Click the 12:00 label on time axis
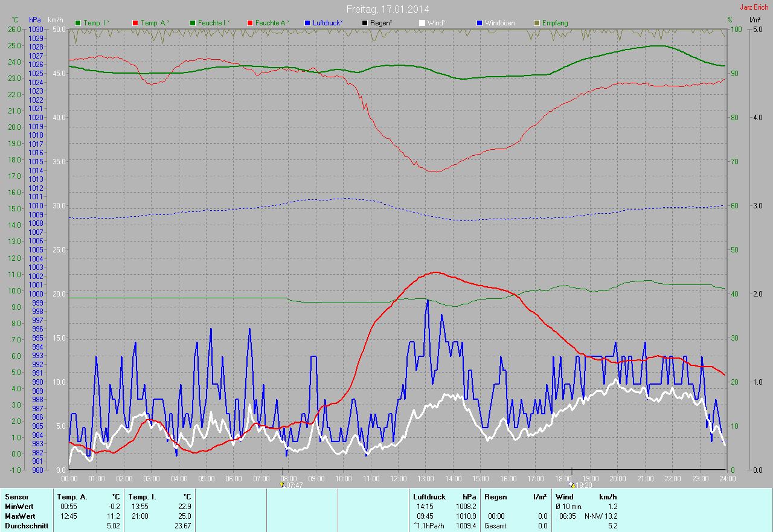The height and width of the screenshot is (532, 773). point(398,479)
